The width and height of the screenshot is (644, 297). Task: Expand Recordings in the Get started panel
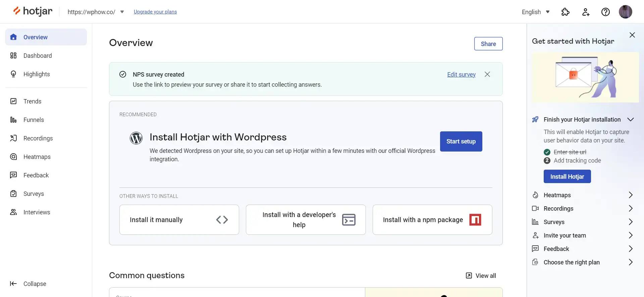[583, 208]
